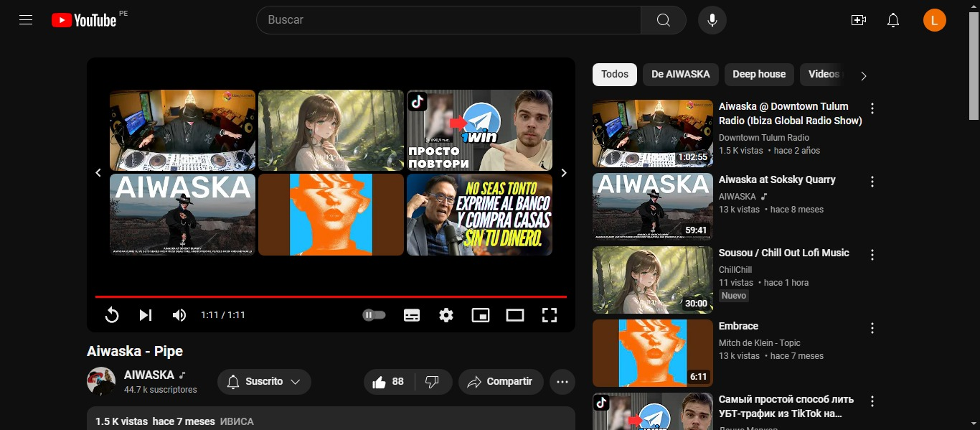Image resolution: width=980 pixels, height=430 pixels.
Task: Like the video with thumbs up
Action: click(x=390, y=382)
